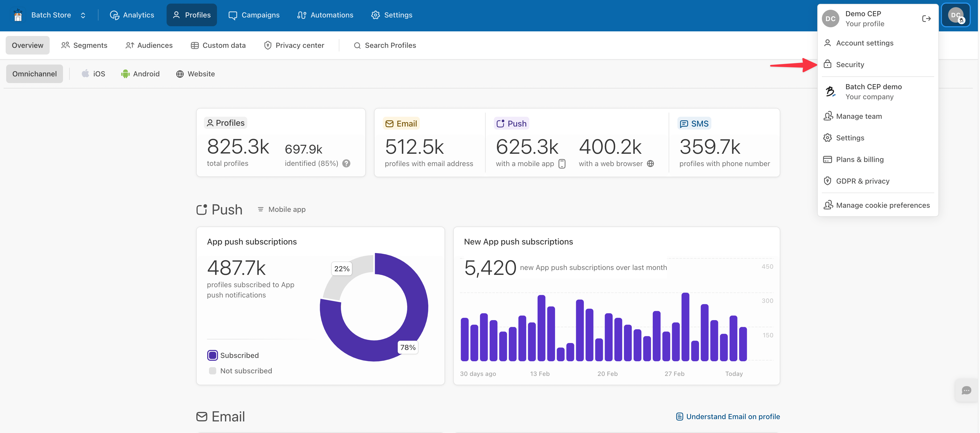Click the Security lock icon
This screenshot has height=433, width=980.
point(827,64)
